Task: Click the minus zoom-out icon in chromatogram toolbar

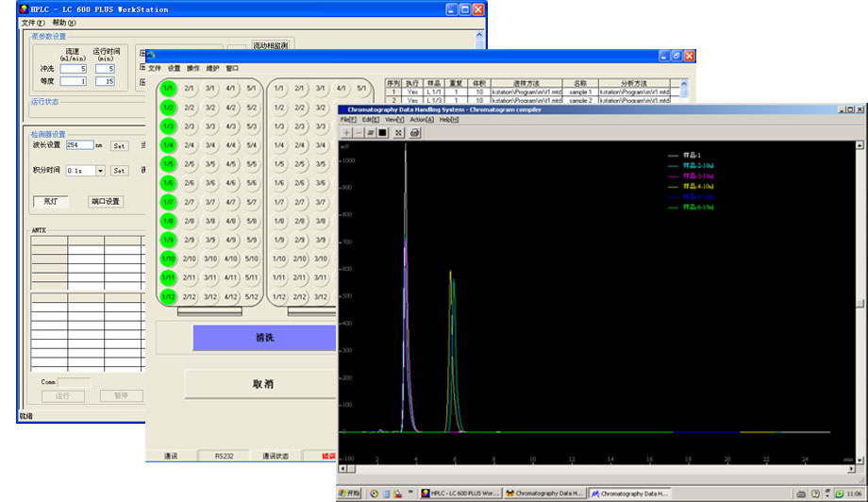Action: click(x=359, y=133)
